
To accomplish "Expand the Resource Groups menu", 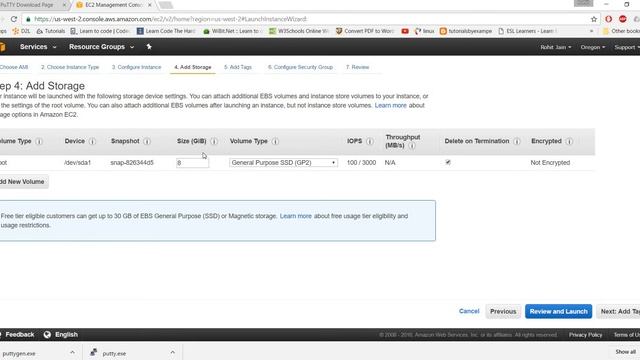I will coord(101,47).
